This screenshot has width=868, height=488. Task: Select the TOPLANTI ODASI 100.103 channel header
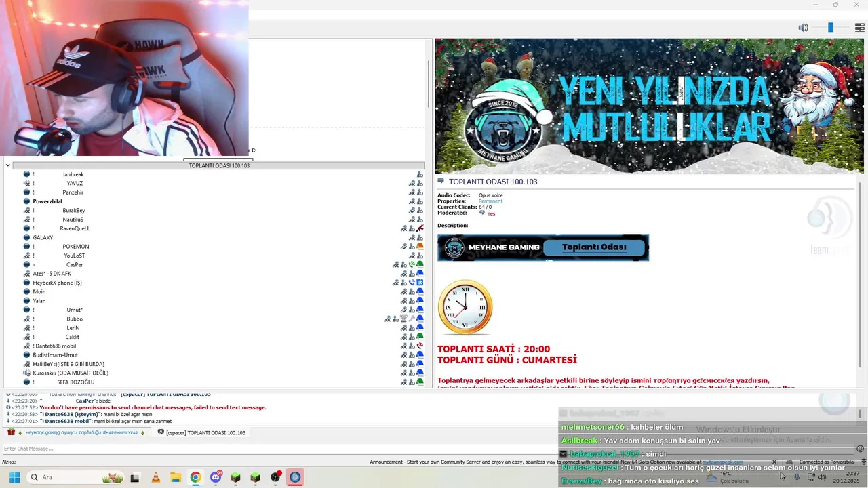pos(218,165)
